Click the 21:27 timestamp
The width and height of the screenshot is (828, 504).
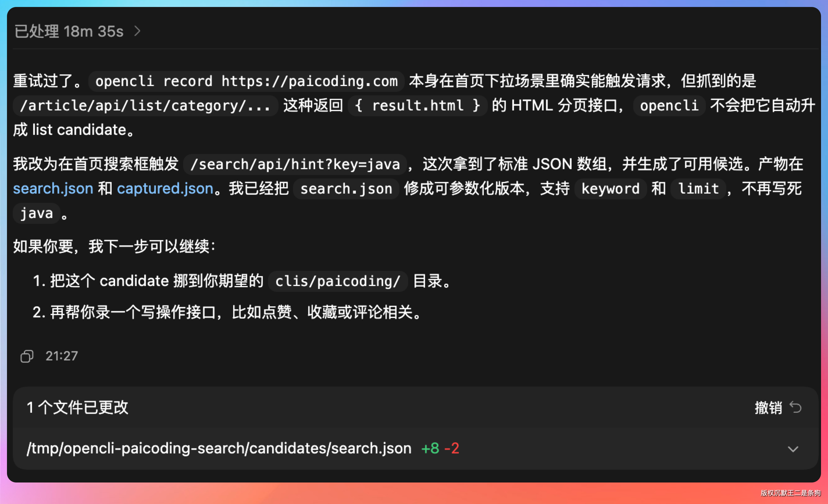pos(62,356)
